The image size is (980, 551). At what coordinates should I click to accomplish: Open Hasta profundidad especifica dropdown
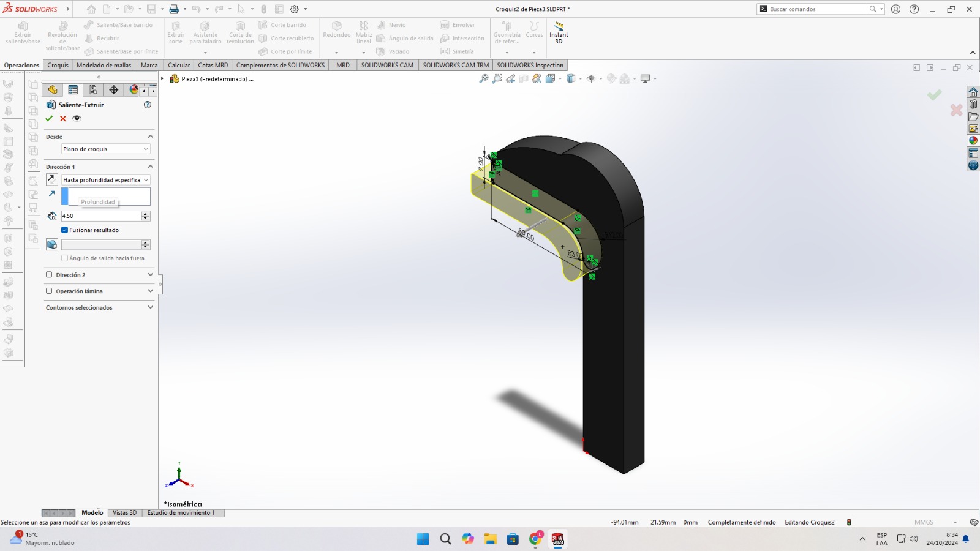[105, 180]
